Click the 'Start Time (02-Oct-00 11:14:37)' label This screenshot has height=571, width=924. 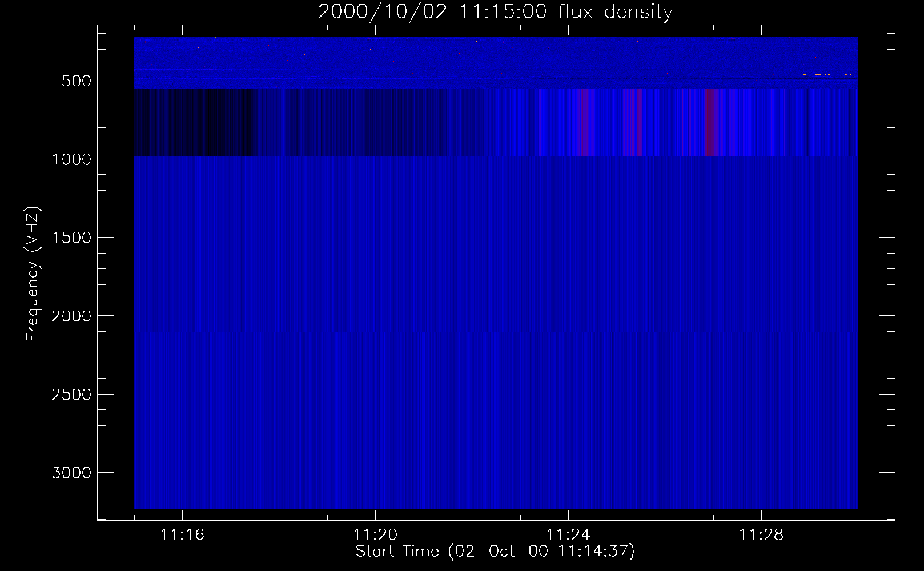pyautogui.click(x=495, y=552)
